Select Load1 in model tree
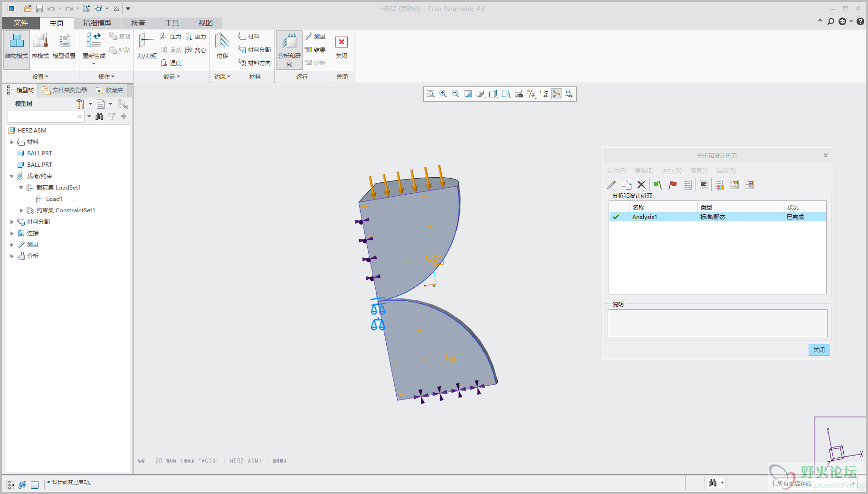The image size is (868, 494). point(54,199)
